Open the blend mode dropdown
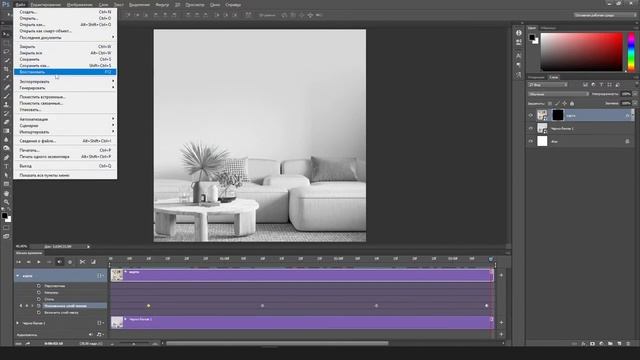The image size is (640, 360). [x=558, y=94]
